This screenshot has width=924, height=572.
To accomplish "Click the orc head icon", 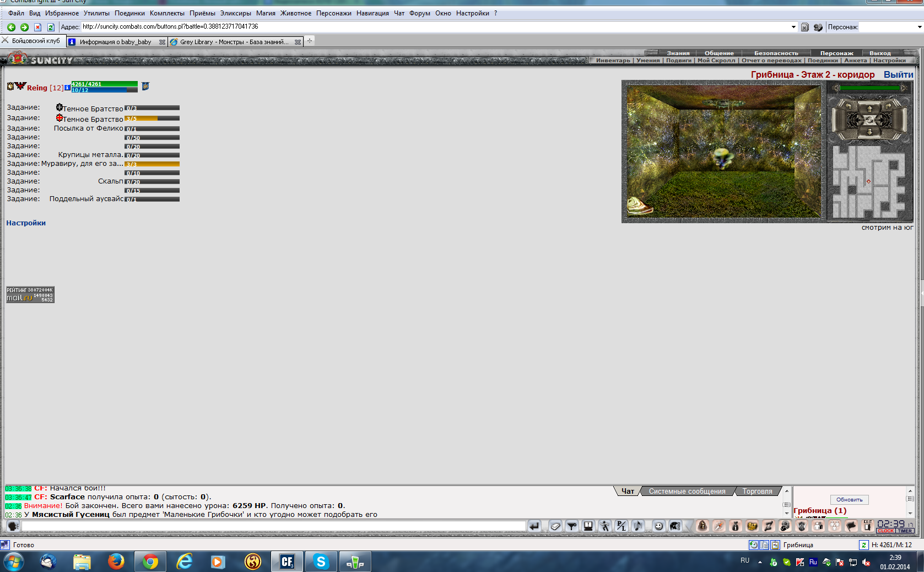I will 802,526.
